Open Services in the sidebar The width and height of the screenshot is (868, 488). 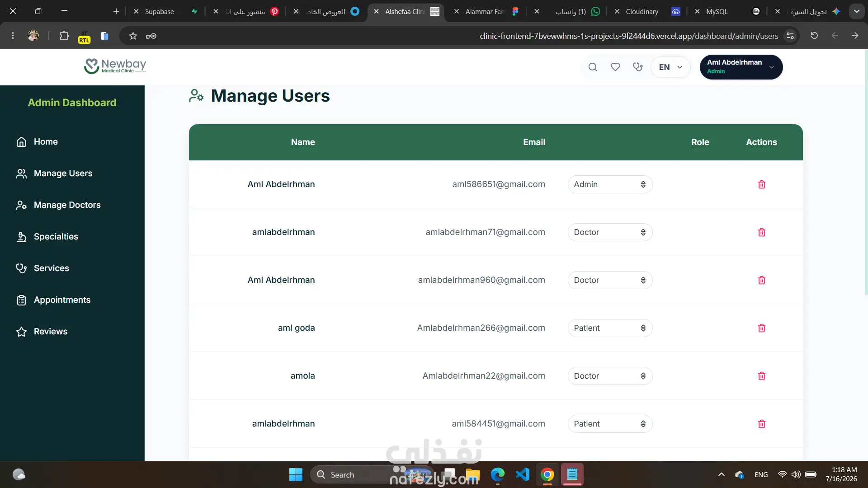[x=42, y=268]
